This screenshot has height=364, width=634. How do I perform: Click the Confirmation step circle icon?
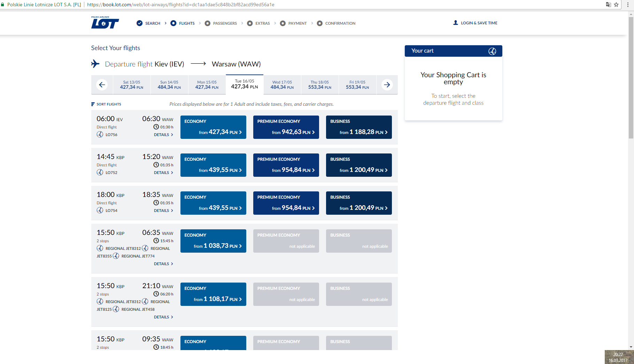319,23
